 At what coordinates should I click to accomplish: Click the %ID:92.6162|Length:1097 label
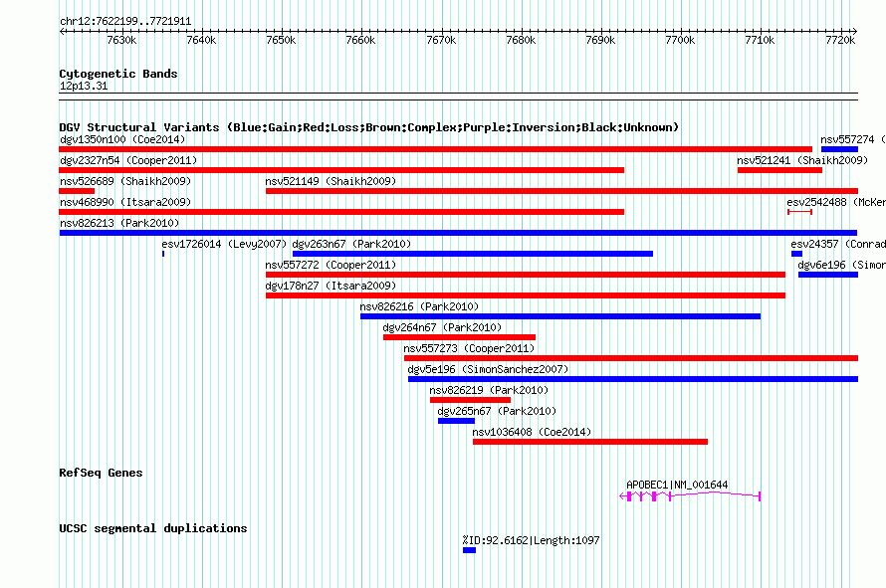[x=532, y=540]
